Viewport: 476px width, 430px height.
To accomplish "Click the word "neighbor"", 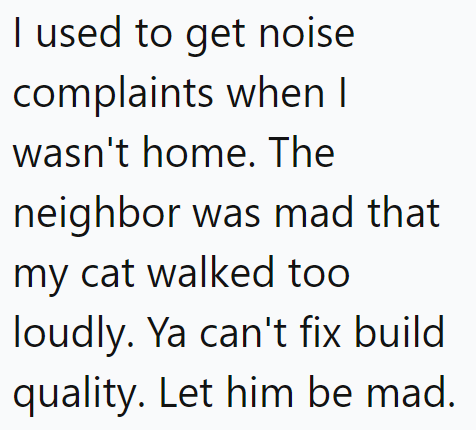I will [97, 214].
